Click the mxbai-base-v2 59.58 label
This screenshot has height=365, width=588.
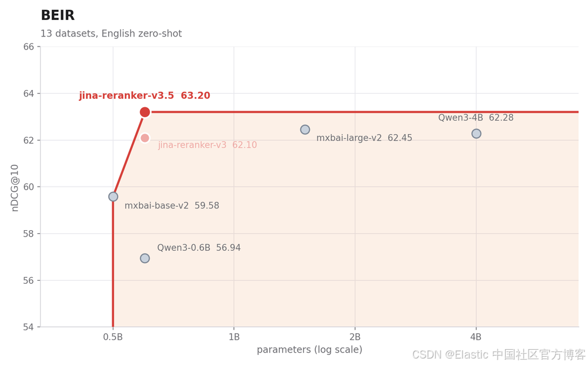[x=172, y=206]
